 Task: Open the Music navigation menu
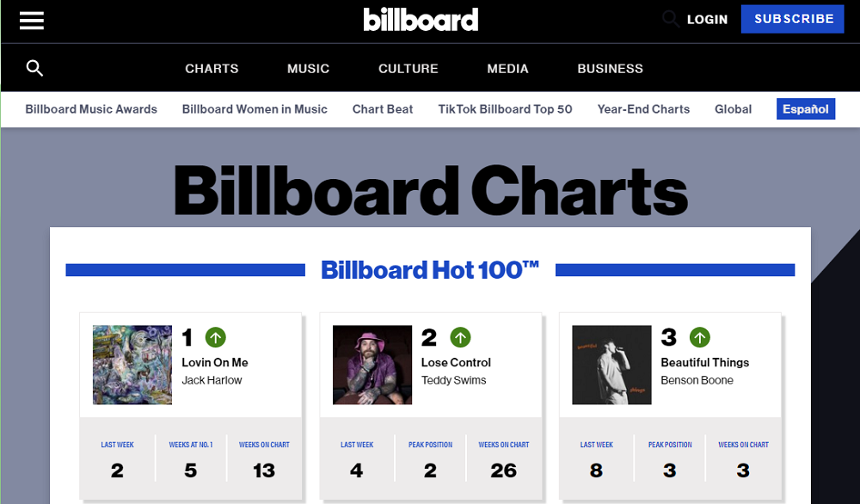(x=308, y=69)
